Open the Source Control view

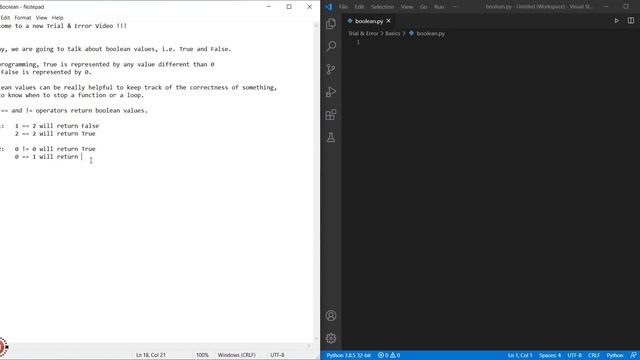coord(331,69)
